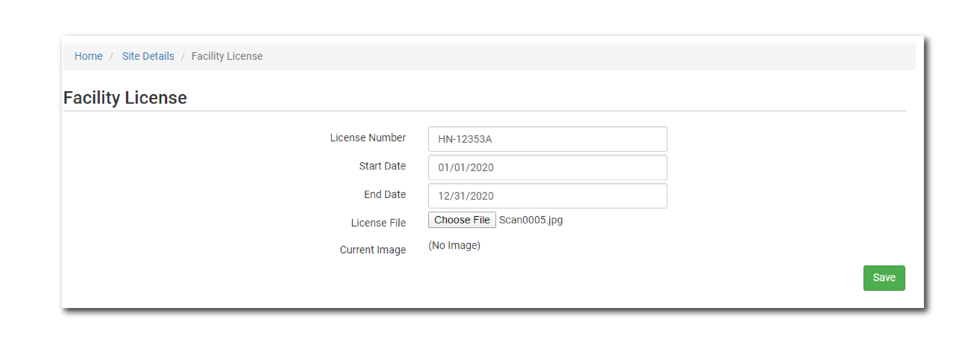Open the Site Details breadcrumb link
The width and height of the screenshot is (980, 354).
[148, 56]
